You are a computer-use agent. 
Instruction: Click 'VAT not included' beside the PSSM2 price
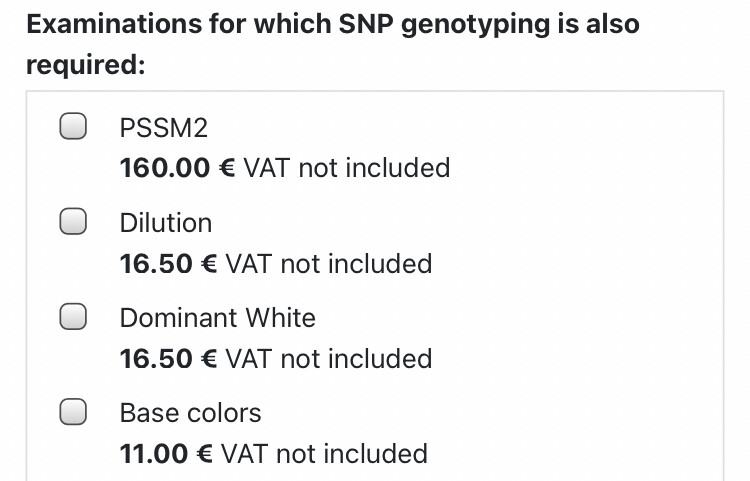347,168
